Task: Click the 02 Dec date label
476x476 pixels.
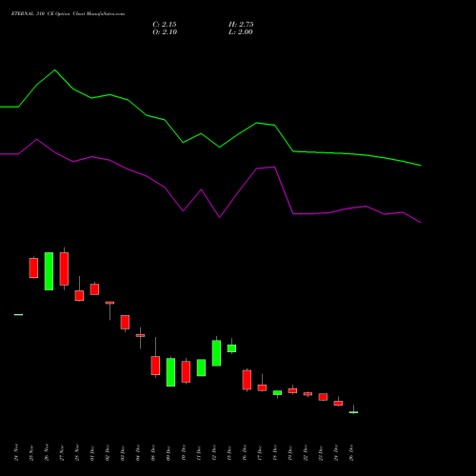Action: tap(108, 453)
